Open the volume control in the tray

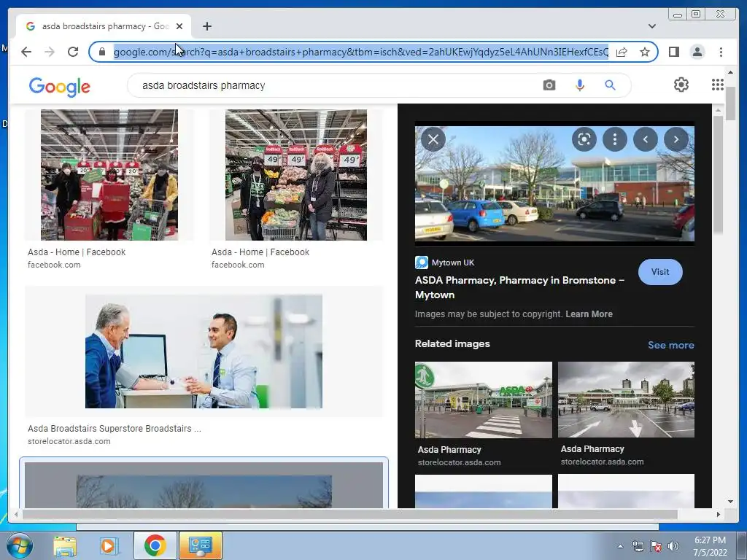(x=673, y=547)
